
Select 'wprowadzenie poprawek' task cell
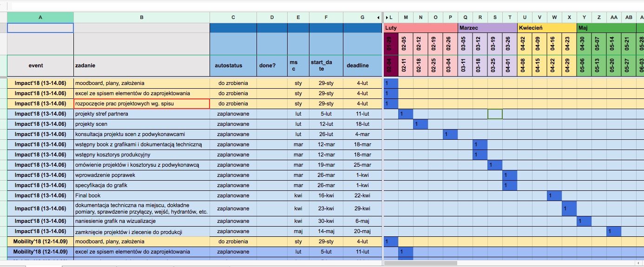coord(142,175)
